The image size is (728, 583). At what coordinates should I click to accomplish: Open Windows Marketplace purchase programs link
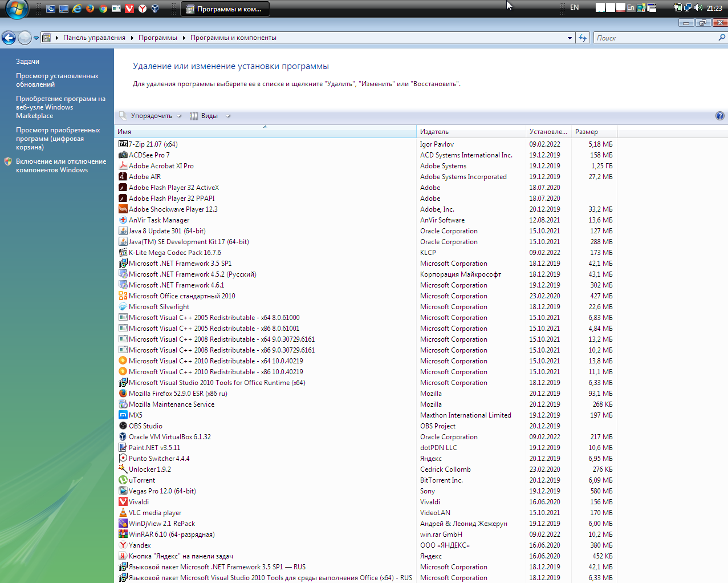click(x=60, y=107)
